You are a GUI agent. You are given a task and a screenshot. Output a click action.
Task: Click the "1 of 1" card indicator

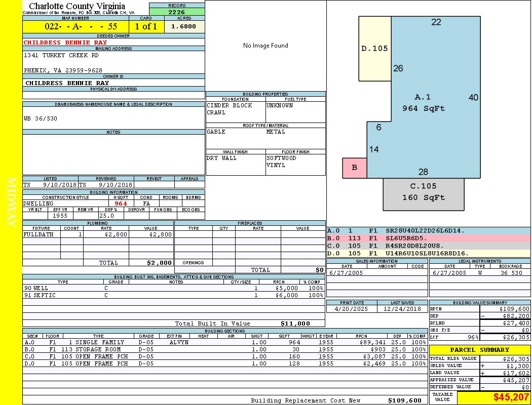tap(146, 27)
